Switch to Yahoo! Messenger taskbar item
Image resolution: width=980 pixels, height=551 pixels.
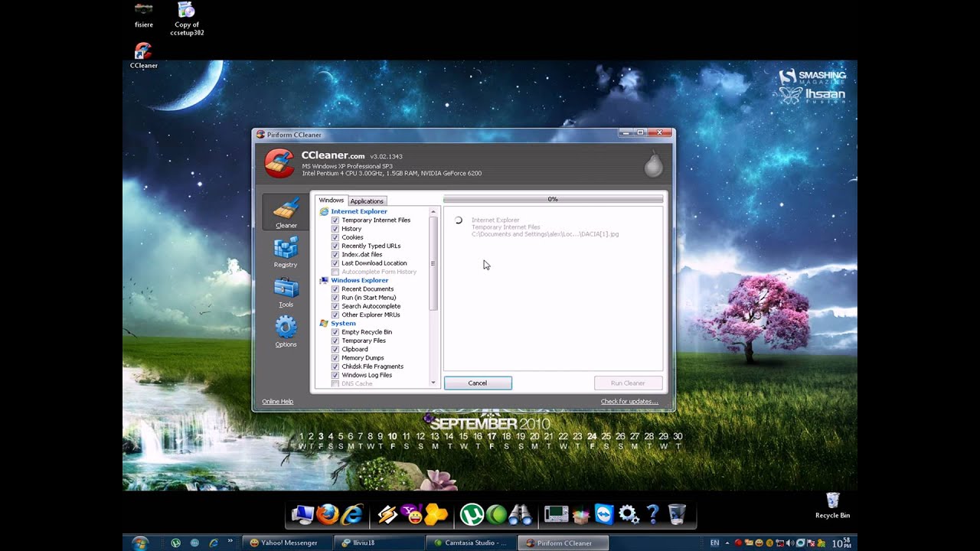click(x=287, y=543)
